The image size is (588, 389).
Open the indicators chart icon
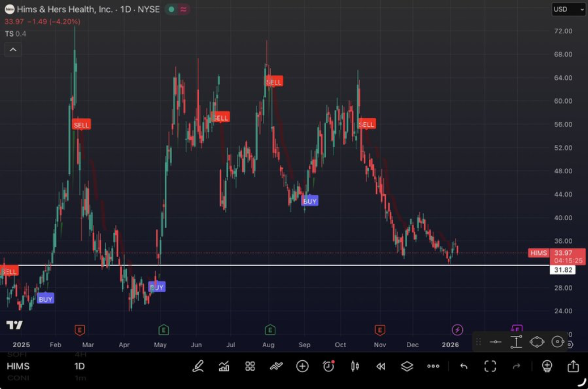[224, 366]
